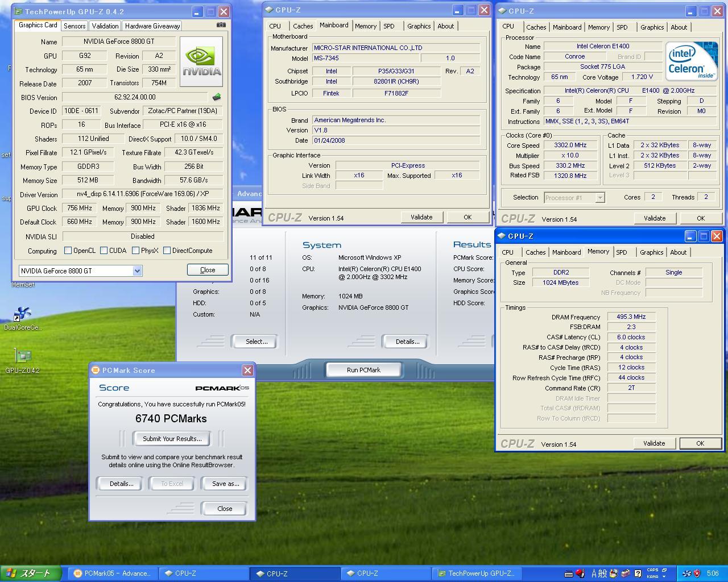Click the language bar help question icon
This screenshot has height=582, width=728.
pos(638,573)
